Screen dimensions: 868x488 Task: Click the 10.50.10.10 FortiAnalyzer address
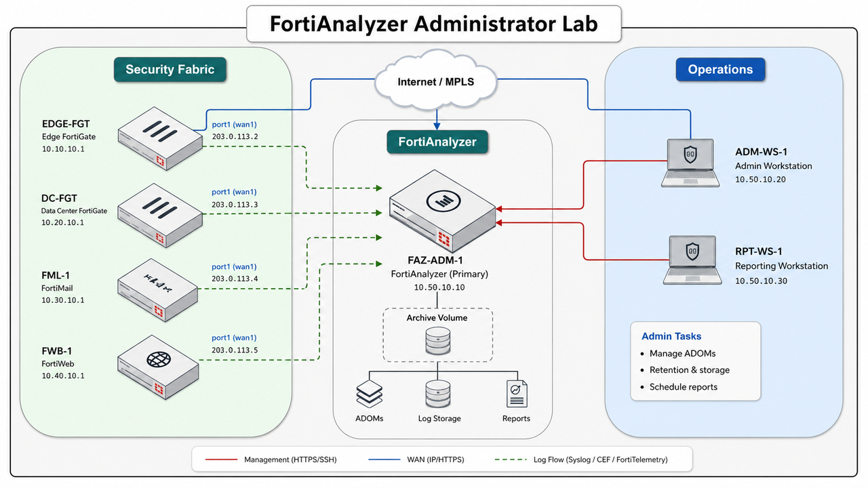click(x=439, y=287)
